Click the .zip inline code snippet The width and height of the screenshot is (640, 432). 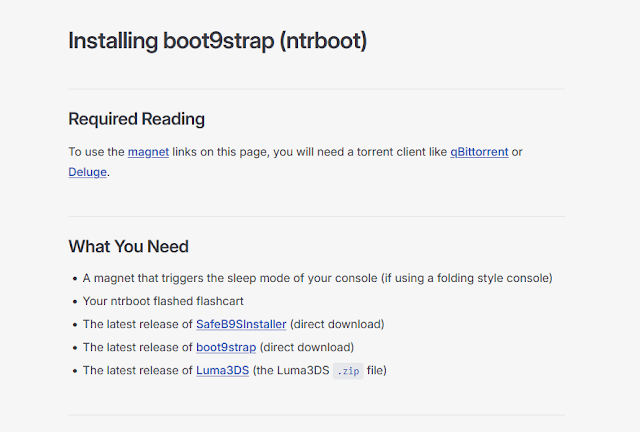346,371
